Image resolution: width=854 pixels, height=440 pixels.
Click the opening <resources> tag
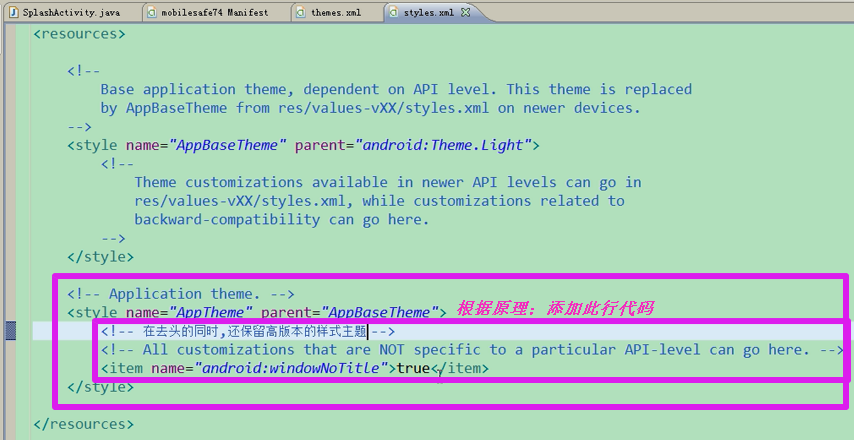(79, 34)
